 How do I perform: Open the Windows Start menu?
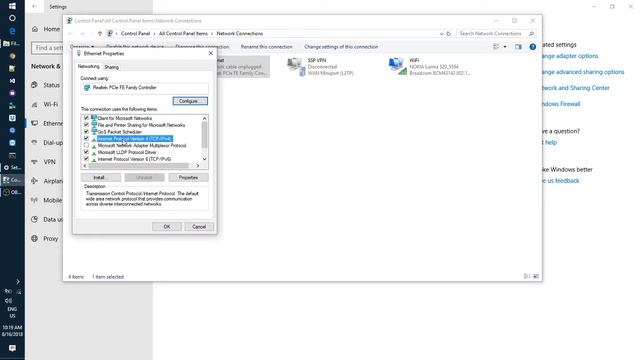point(12,6)
